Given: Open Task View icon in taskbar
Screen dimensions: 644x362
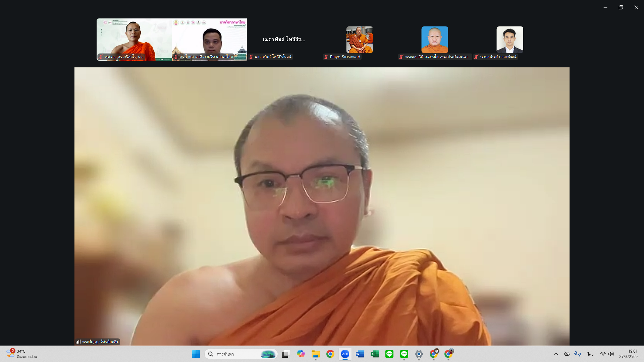Looking at the screenshot, I should click(x=285, y=354).
